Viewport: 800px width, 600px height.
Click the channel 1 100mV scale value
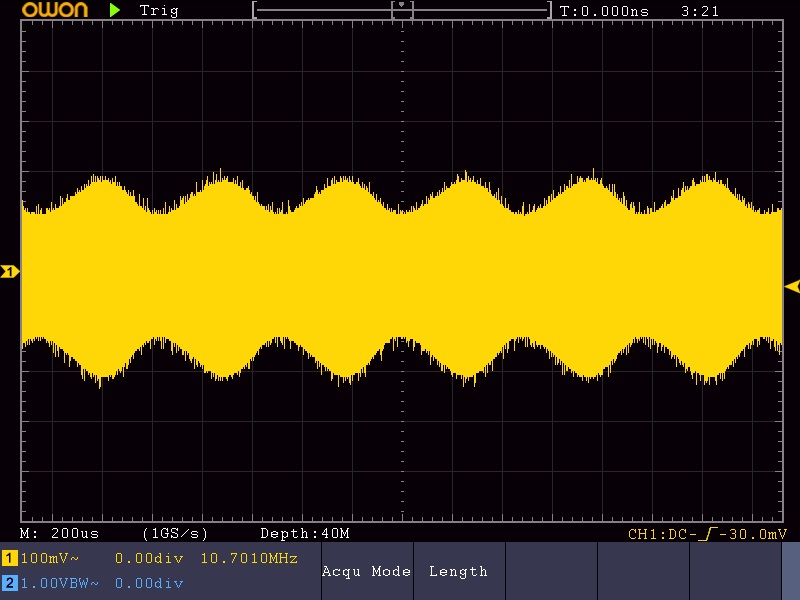coord(46,558)
